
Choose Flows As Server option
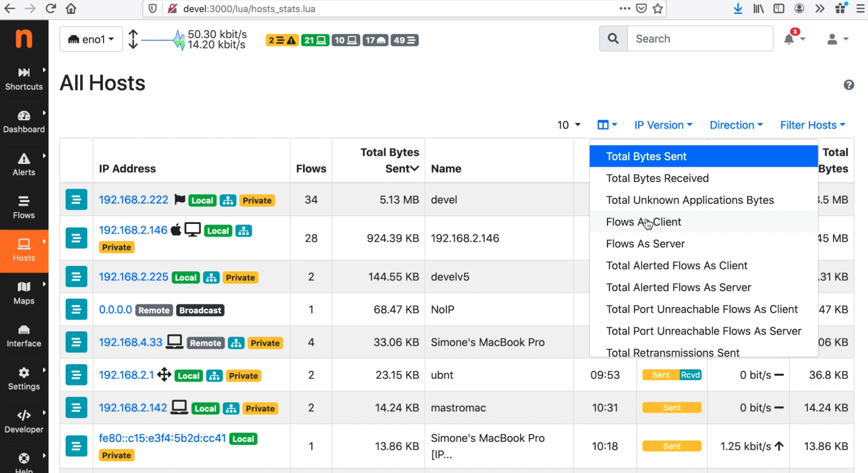click(x=704, y=243)
